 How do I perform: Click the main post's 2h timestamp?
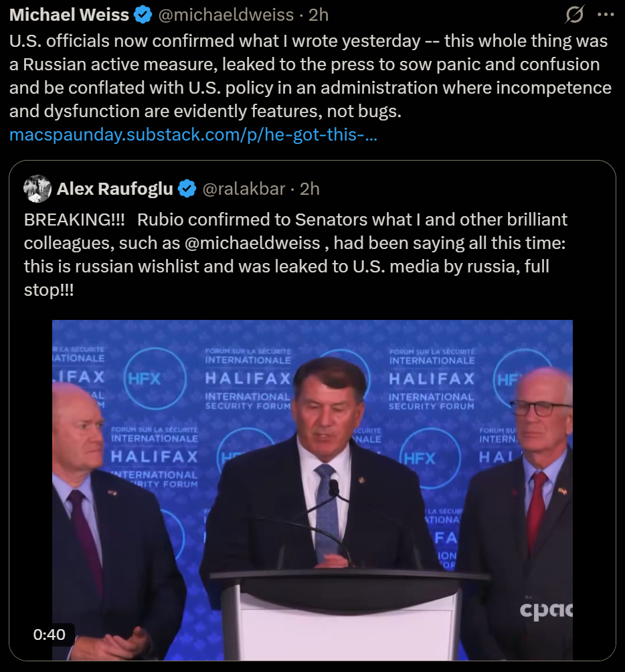coord(319,14)
